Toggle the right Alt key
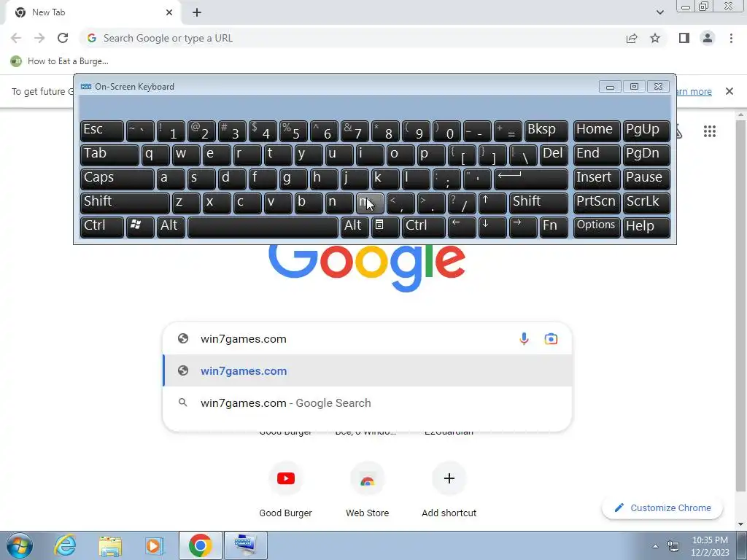This screenshot has width=747, height=560. pyautogui.click(x=355, y=227)
